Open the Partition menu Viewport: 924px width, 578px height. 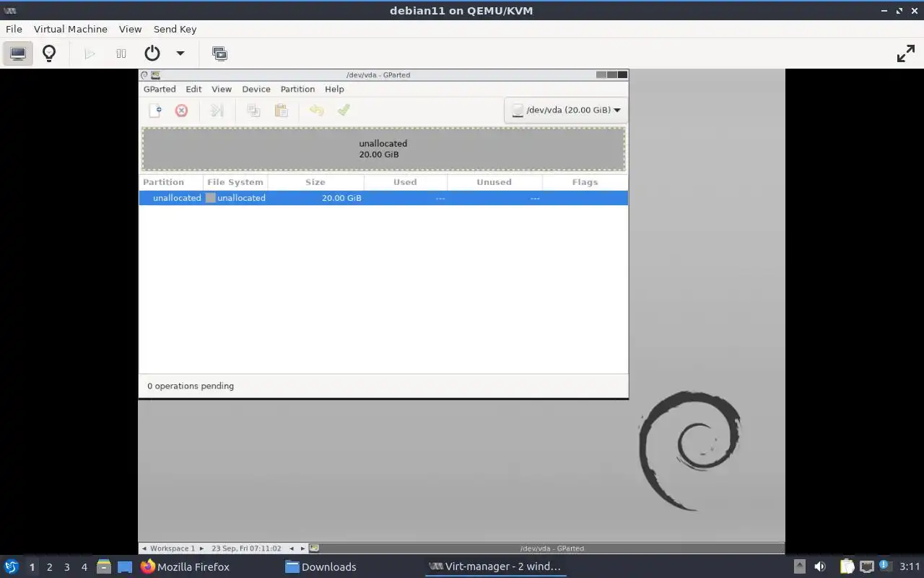[x=297, y=89]
